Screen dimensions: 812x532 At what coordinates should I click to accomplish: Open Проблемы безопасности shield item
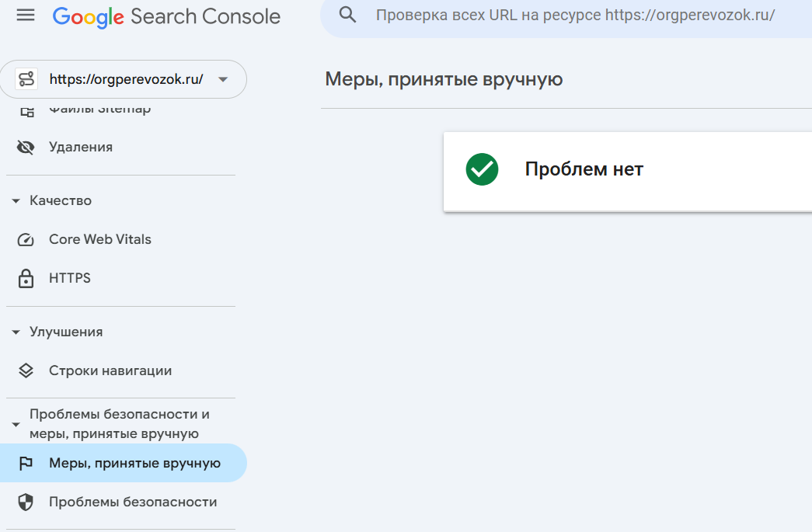point(133,502)
